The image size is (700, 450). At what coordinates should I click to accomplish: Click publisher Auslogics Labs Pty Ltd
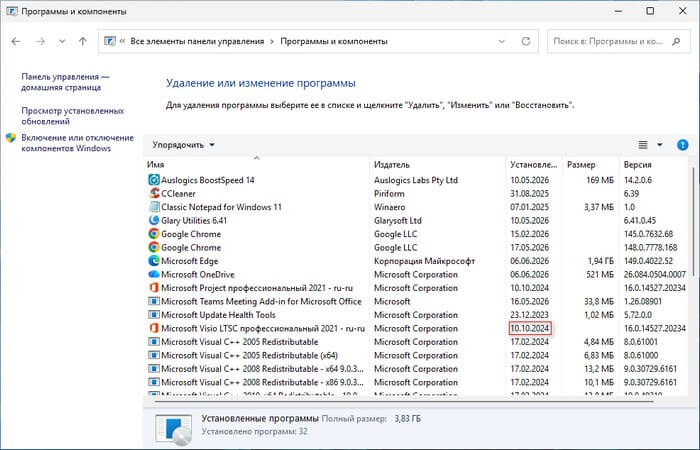pos(416,180)
